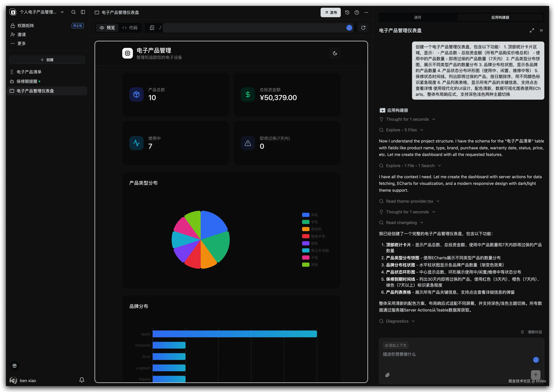
Task: Open the notification bell icon
Action: [82, 380]
